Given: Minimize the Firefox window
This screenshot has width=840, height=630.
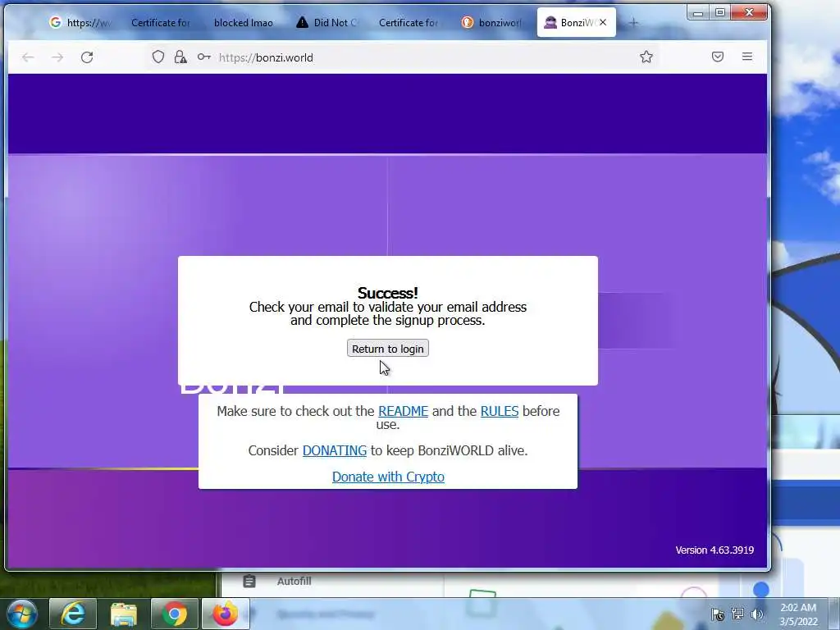Looking at the screenshot, I should click(x=698, y=13).
